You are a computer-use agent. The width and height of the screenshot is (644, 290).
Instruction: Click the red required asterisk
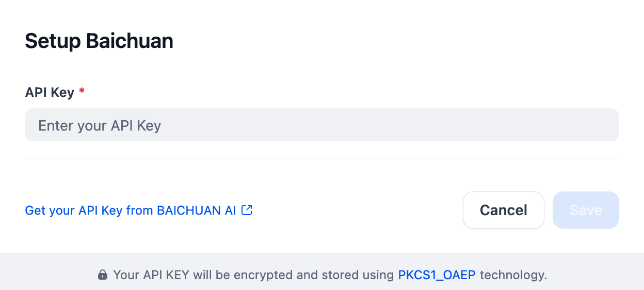[x=82, y=92]
